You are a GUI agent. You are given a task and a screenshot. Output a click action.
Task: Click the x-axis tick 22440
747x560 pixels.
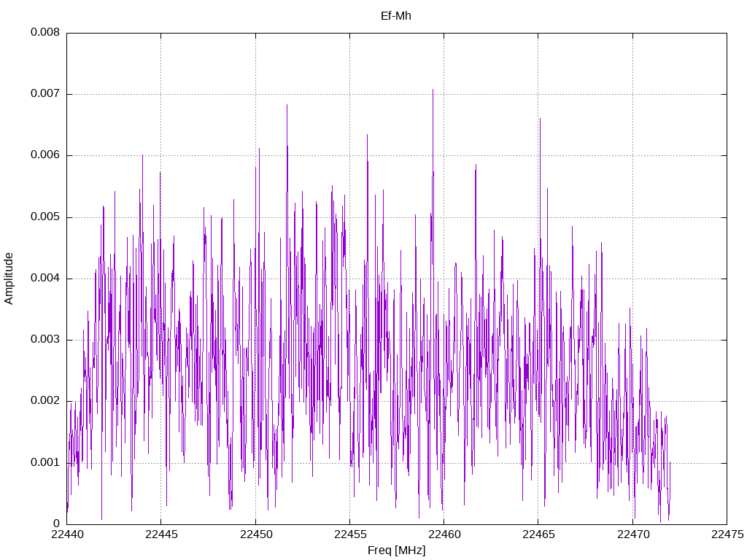pyautogui.click(x=66, y=535)
